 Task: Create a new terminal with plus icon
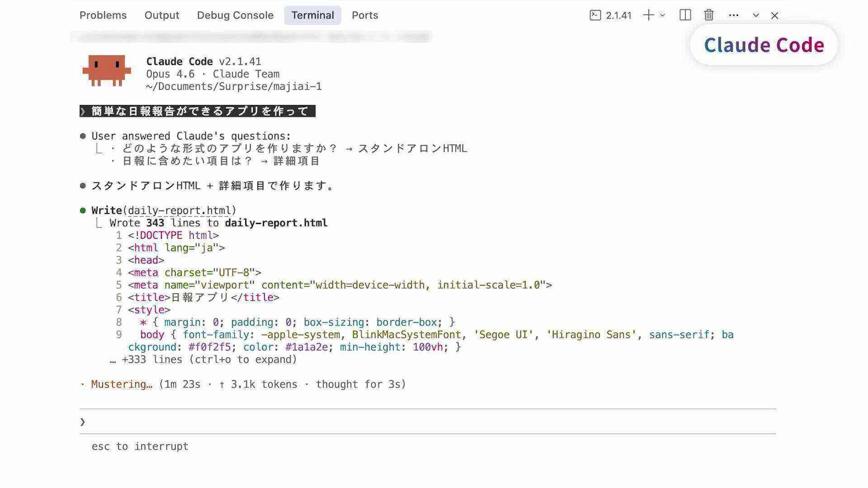tap(648, 16)
